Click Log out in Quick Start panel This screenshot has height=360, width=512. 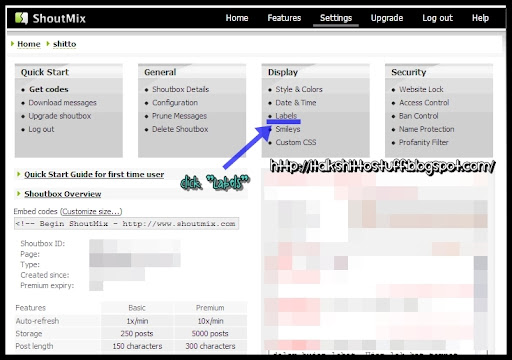[41, 129]
